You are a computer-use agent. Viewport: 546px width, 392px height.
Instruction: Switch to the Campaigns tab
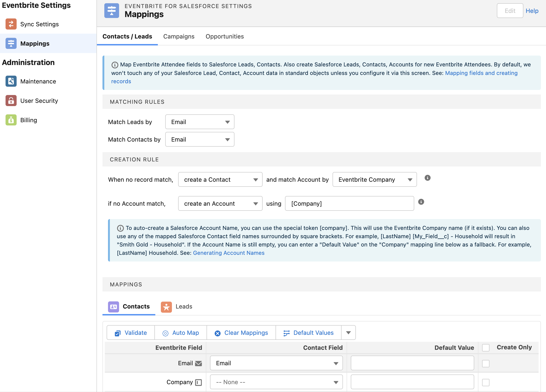tap(179, 36)
